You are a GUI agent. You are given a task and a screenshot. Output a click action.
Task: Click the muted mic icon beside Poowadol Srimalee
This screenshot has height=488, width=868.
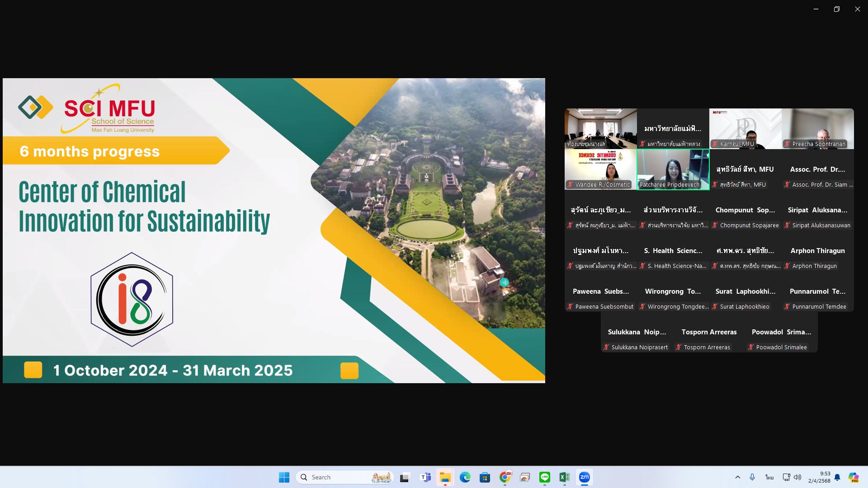click(x=751, y=347)
